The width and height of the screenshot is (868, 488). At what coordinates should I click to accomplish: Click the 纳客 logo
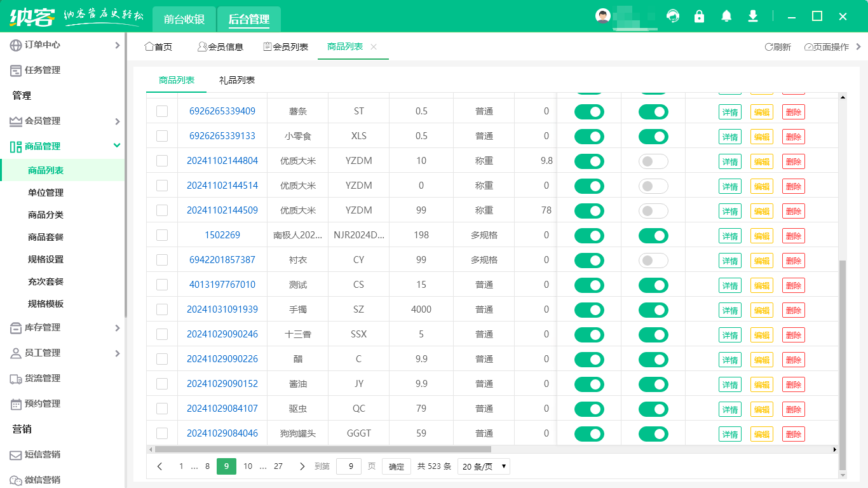click(32, 16)
